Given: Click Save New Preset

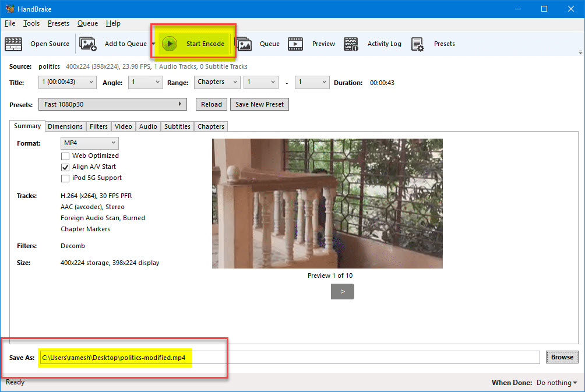Looking at the screenshot, I should 261,104.
